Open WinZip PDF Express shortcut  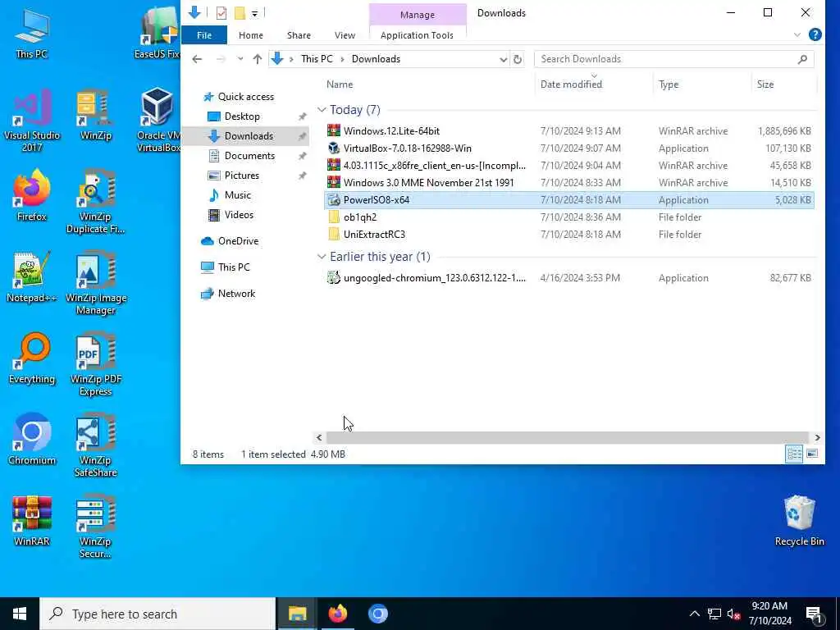(95, 365)
